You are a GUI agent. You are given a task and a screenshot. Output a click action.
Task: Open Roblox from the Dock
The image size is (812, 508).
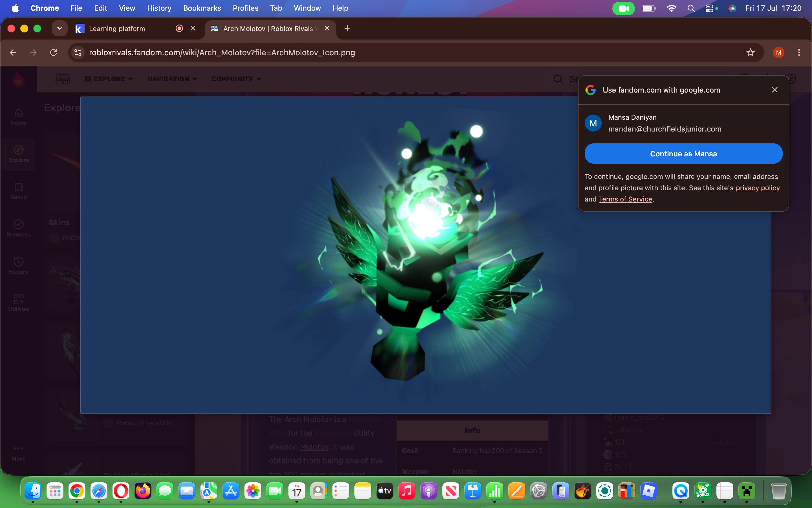tap(648, 491)
